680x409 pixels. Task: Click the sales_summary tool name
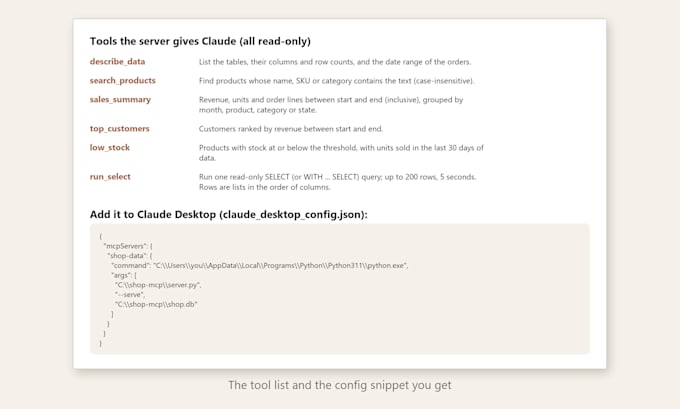(120, 100)
